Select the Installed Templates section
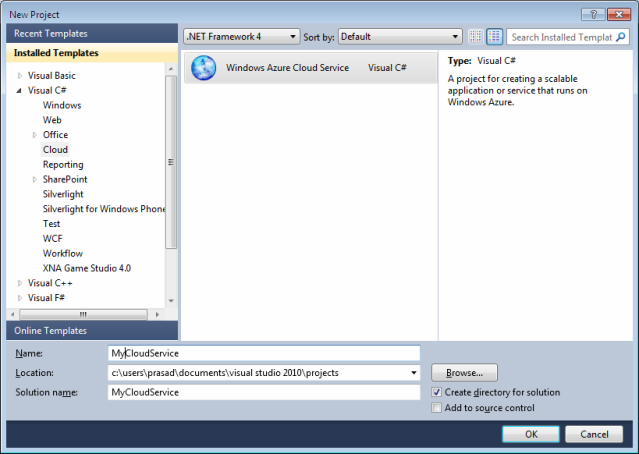 pos(92,53)
